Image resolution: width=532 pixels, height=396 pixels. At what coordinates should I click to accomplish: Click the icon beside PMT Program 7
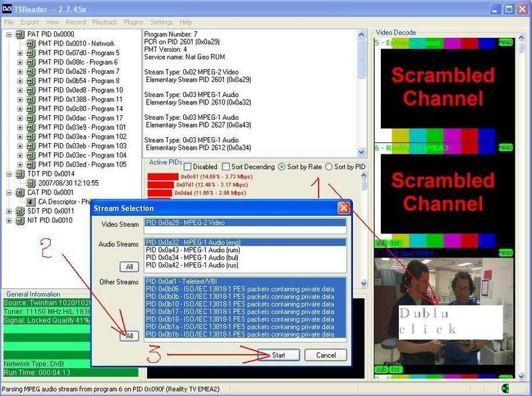click(x=30, y=71)
